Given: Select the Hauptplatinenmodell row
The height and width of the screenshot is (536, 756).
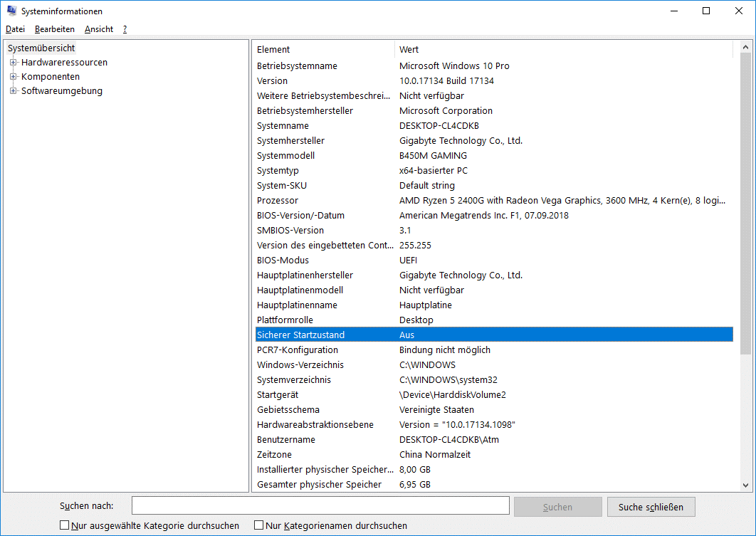Looking at the screenshot, I should click(x=494, y=290).
